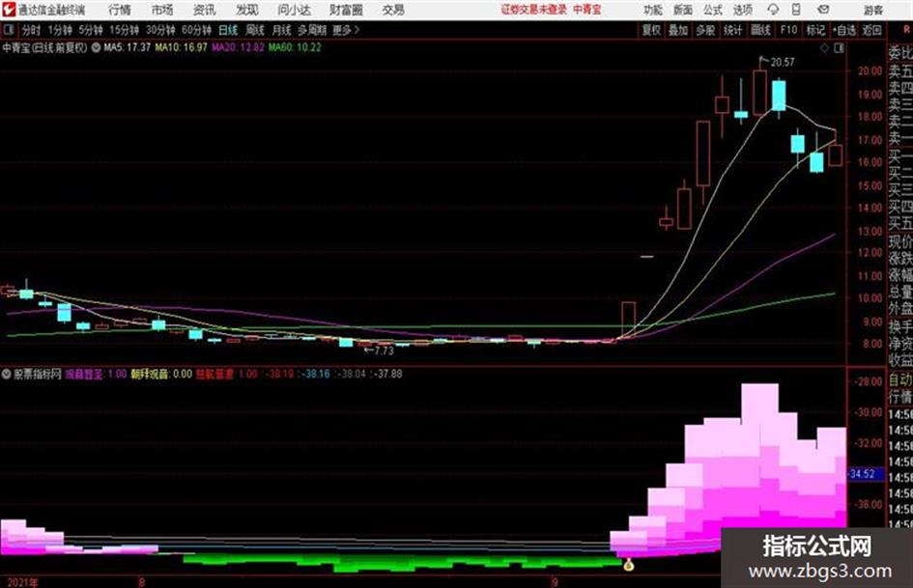Click the 中青宝(日线.前复权) chart title

44,47
